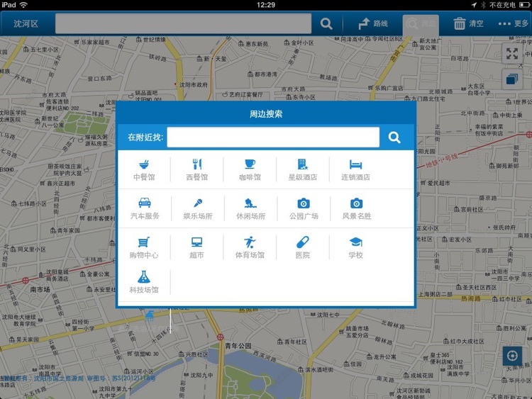Clear the map with 清空 trash button
The height and width of the screenshot is (399, 532).
pos(468,23)
